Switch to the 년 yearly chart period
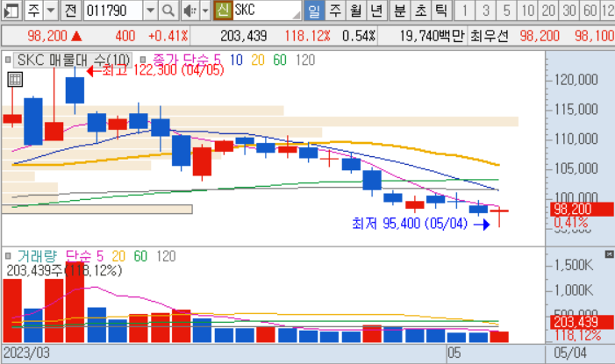Image resolution: width=615 pixels, height=364 pixels. coord(376,11)
